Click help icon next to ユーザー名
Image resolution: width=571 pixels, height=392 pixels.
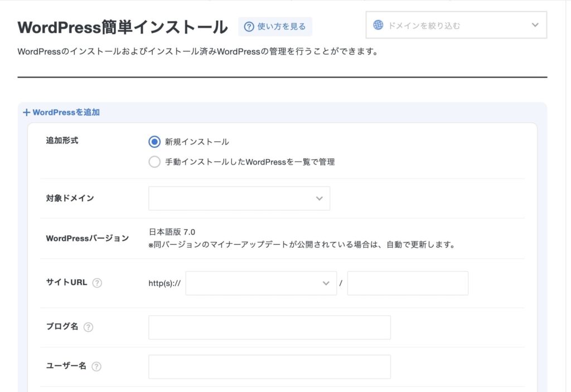[x=96, y=366]
